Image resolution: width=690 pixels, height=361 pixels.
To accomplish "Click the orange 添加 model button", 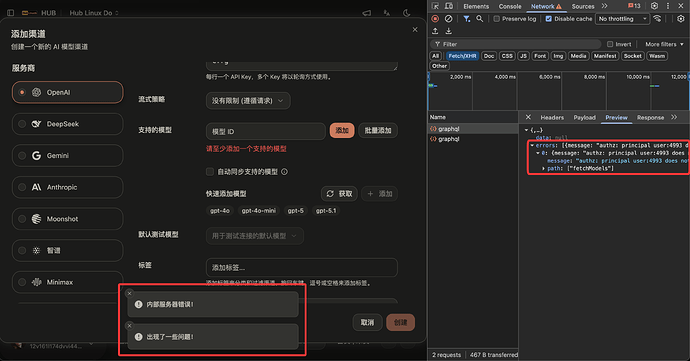I will tap(342, 130).
